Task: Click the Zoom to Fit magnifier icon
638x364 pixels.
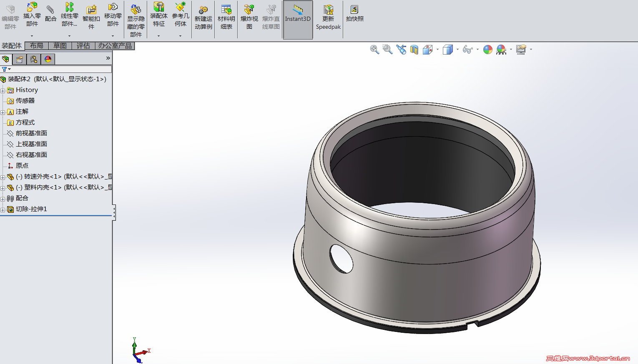Action: [374, 50]
